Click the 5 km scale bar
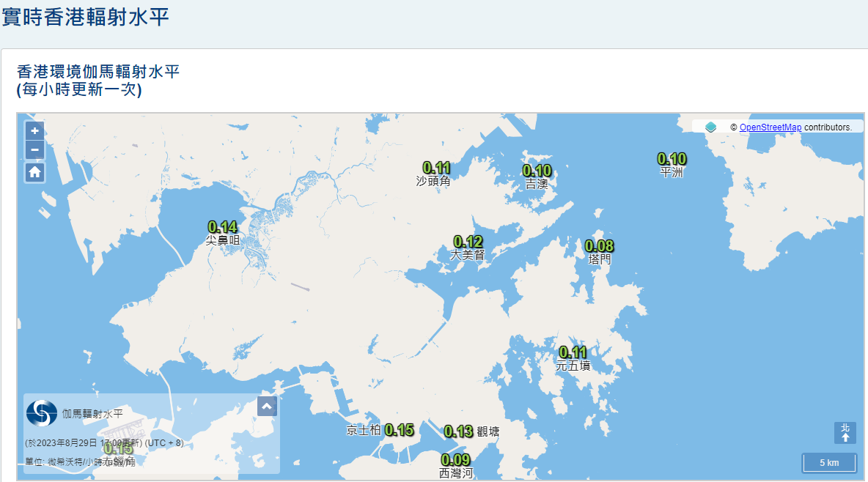Screen dimensions: 868x482 [828, 463]
